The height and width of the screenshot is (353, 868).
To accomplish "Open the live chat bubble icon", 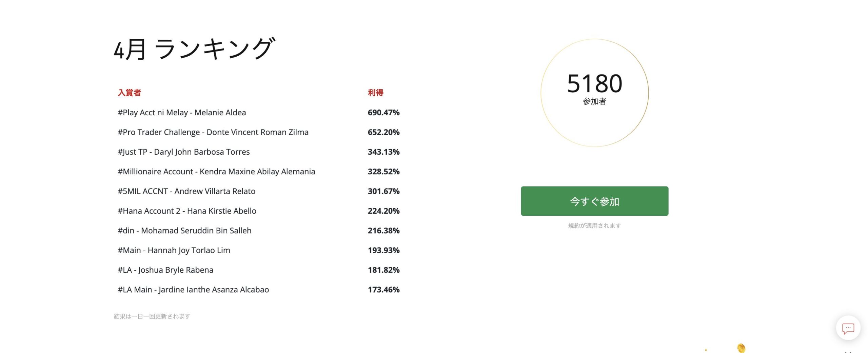I will (x=848, y=328).
